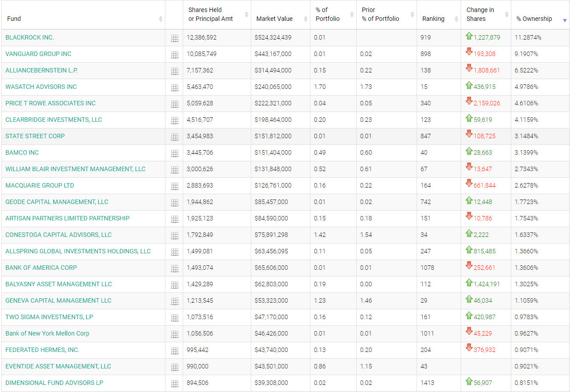Open the grid icon for Federated Hermes row
This screenshot has width=570, height=392.
tap(174, 351)
